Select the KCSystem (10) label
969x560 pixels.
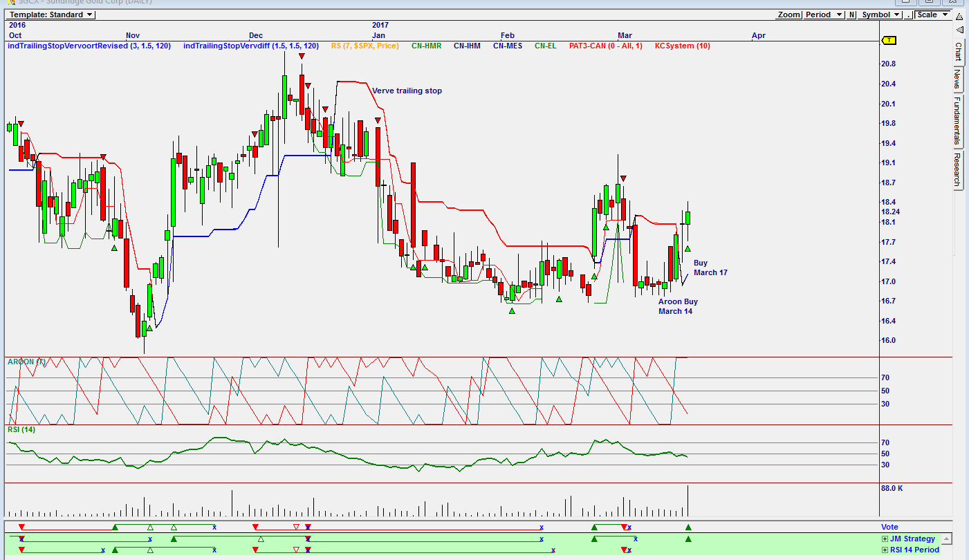tap(683, 46)
